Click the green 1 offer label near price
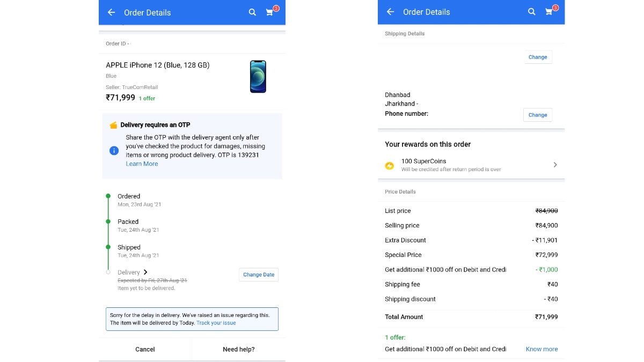Viewport: 644px width, 362px height. (147, 99)
